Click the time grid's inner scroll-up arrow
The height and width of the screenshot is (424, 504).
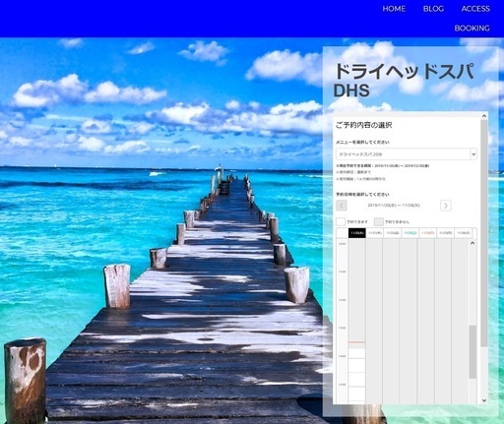coord(472,243)
